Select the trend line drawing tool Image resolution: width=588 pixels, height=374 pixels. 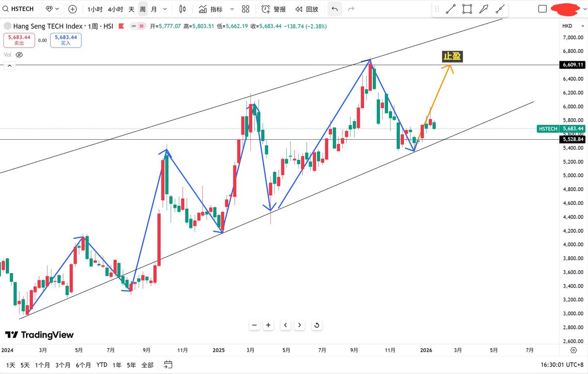(x=451, y=9)
